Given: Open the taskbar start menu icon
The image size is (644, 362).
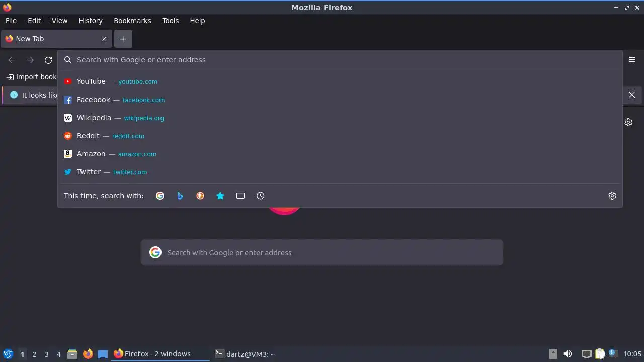Looking at the screenshot, I should coord(8,354).
